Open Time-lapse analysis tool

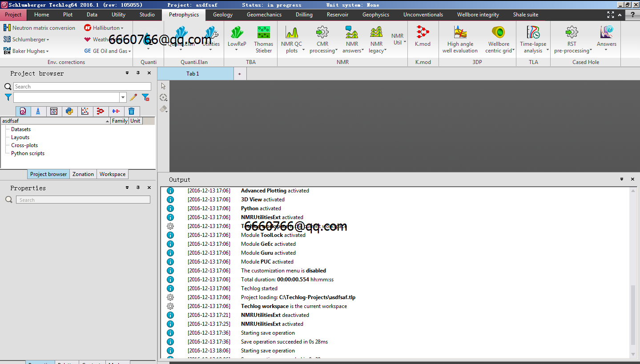tap(533, 39)
